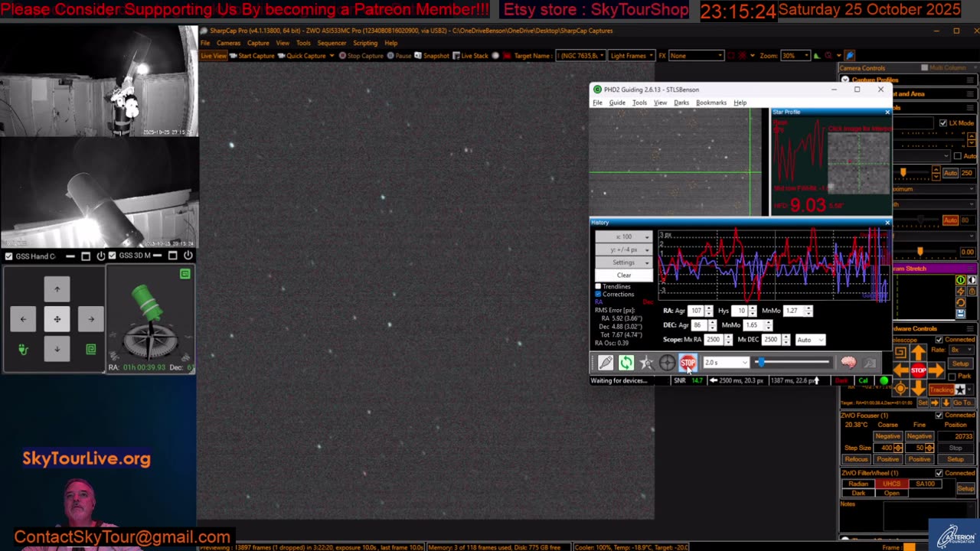Click the target recenter icon in telescope controls
980x551 pixels.
pos(900,388)
